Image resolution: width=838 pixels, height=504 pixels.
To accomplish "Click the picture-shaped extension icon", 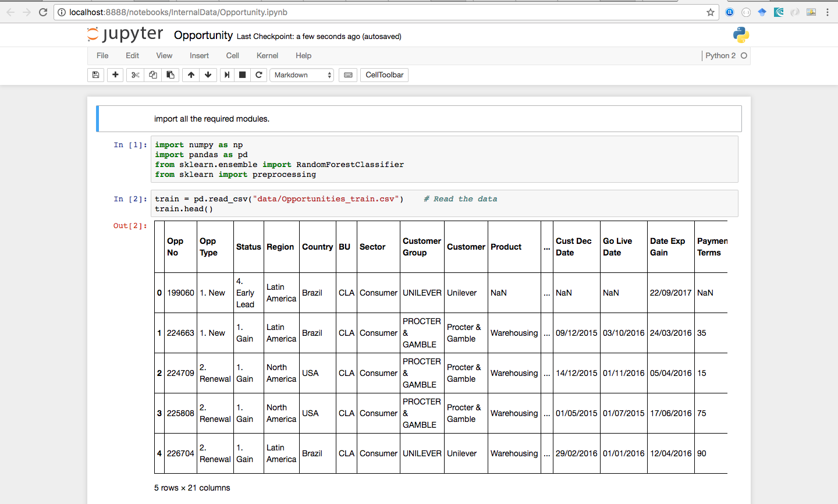I will [811, 12].
